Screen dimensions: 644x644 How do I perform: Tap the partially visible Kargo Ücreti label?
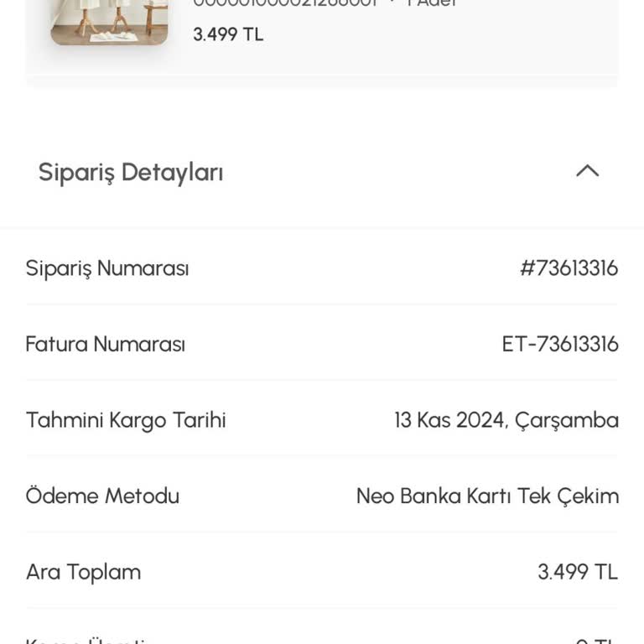click(x=86, y=641)
